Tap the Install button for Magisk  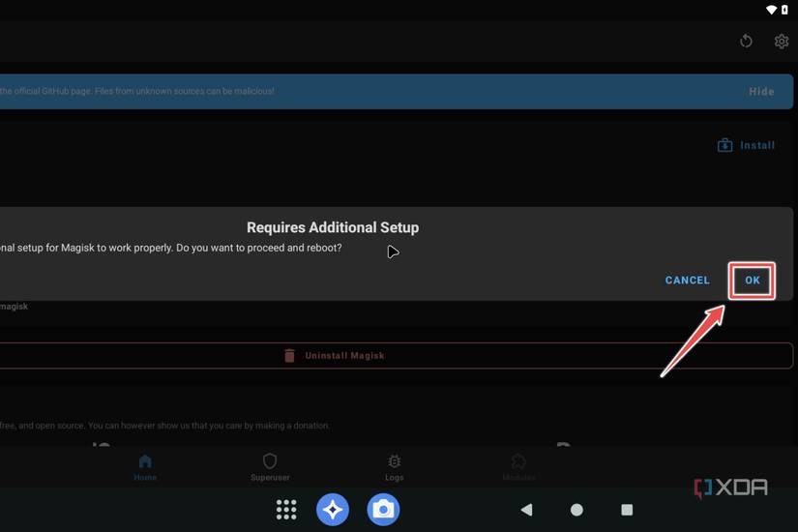(746, 146)
